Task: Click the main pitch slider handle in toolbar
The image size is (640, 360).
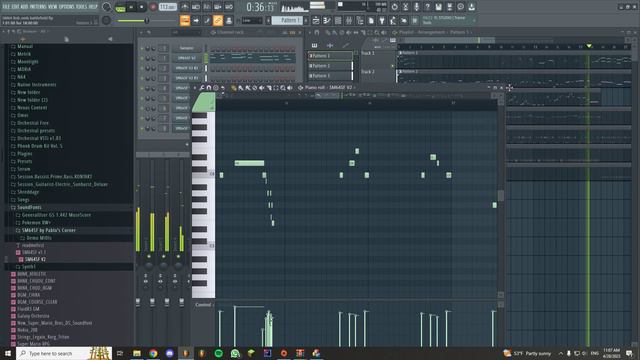Action: coord(147,20)
